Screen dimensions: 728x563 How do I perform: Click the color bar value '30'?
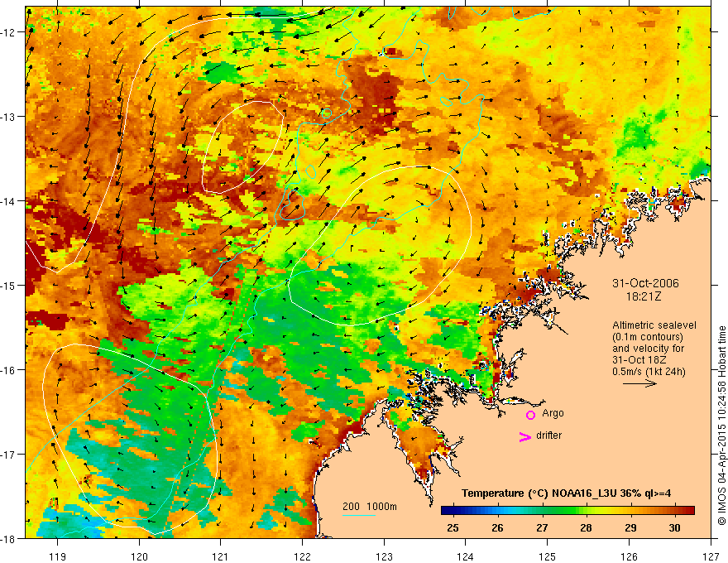pos(674,527)
